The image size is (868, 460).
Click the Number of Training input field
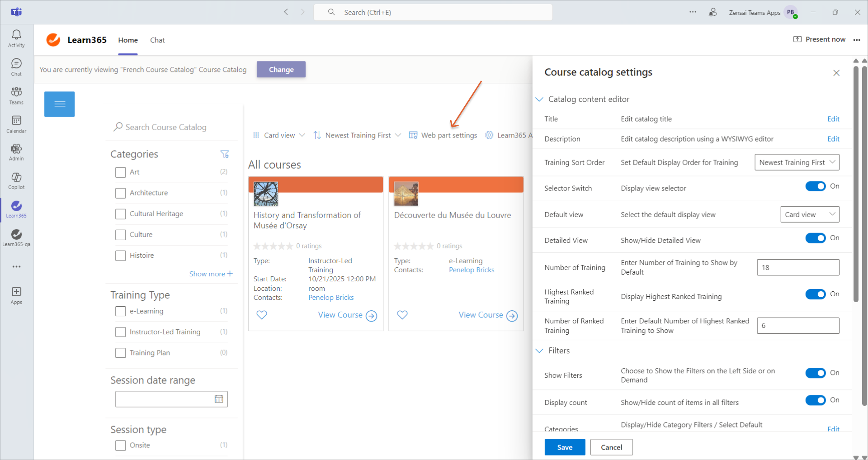[797, 267]
